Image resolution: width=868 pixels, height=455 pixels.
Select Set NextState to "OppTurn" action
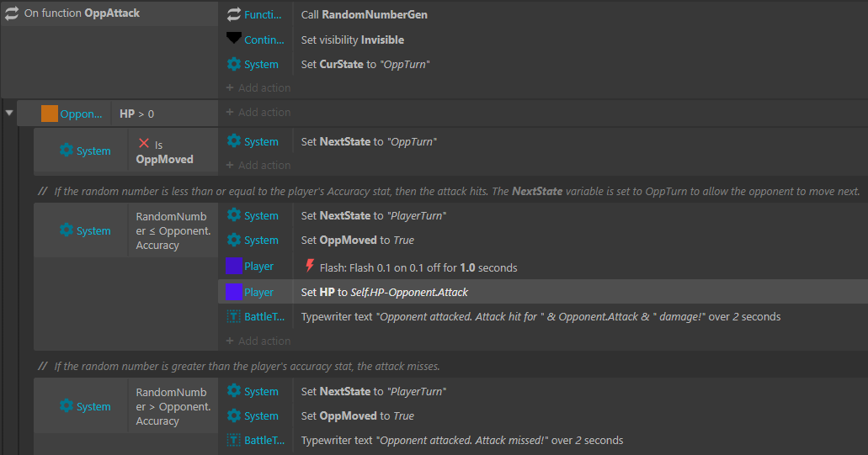click(x=369, y=141)
